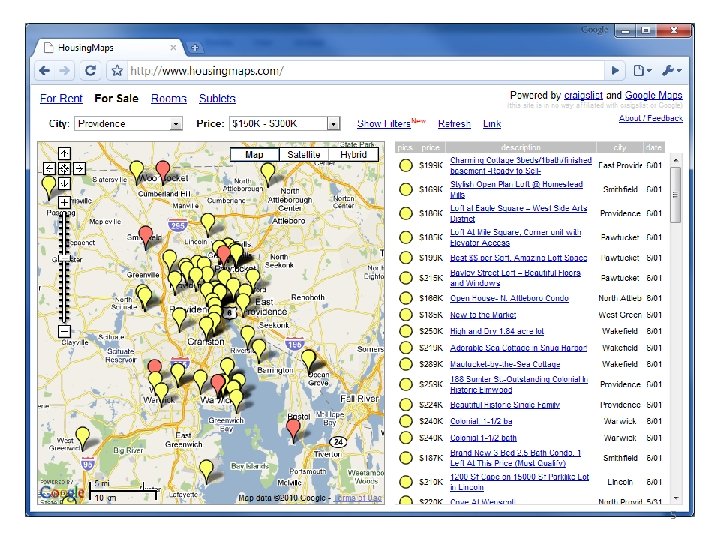Open Stylish Open Plan Loft listing

516,189
